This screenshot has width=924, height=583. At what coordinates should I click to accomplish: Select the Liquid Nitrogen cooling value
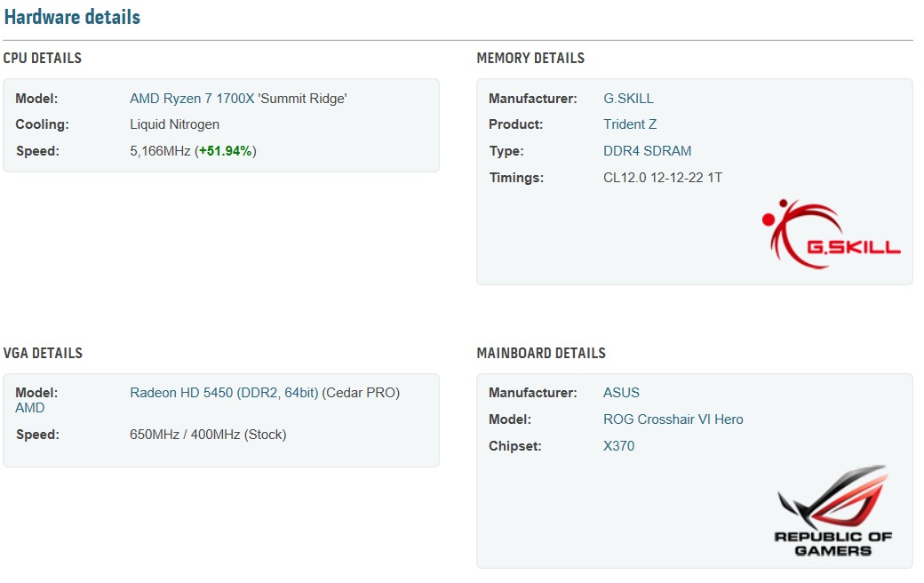(174, 124)
